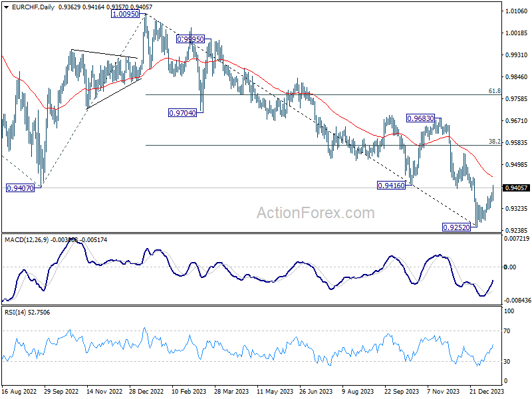532x399 pixels.
Task: Select the MACD(12,26,9) indicator label
Action: 27,240
